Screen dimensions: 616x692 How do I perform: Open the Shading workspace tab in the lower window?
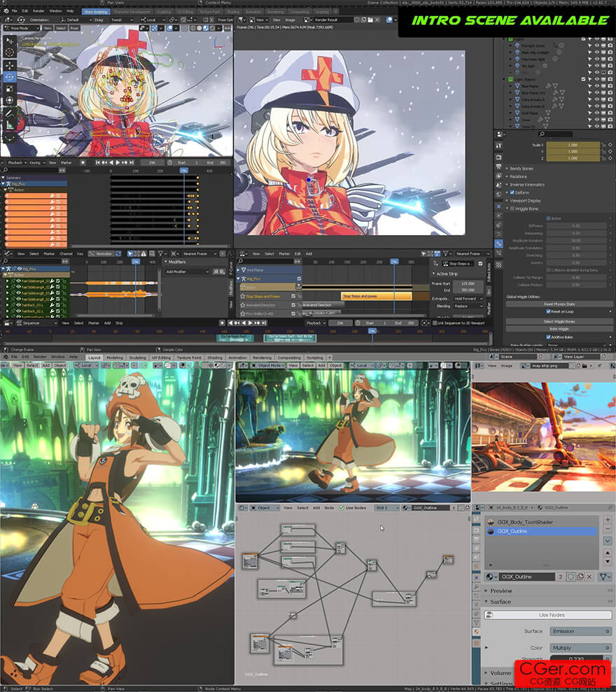[215, 358]
